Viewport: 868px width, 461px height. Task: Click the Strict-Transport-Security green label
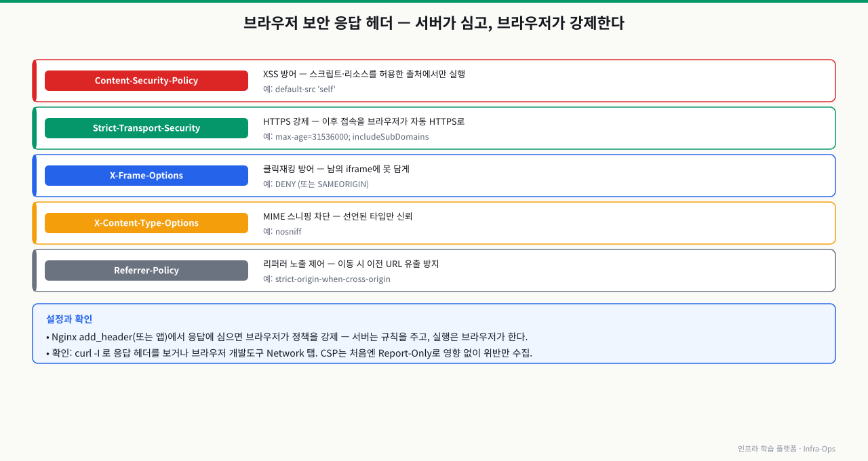click(x=146, y=128)
